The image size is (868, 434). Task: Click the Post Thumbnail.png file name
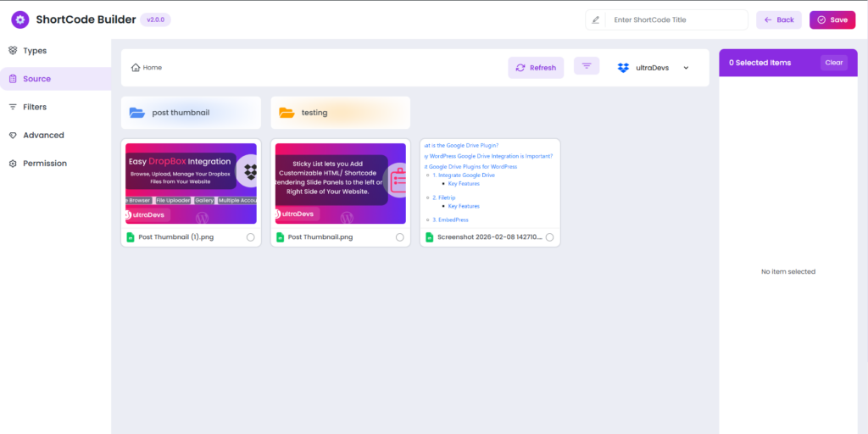tap(320, 237)
